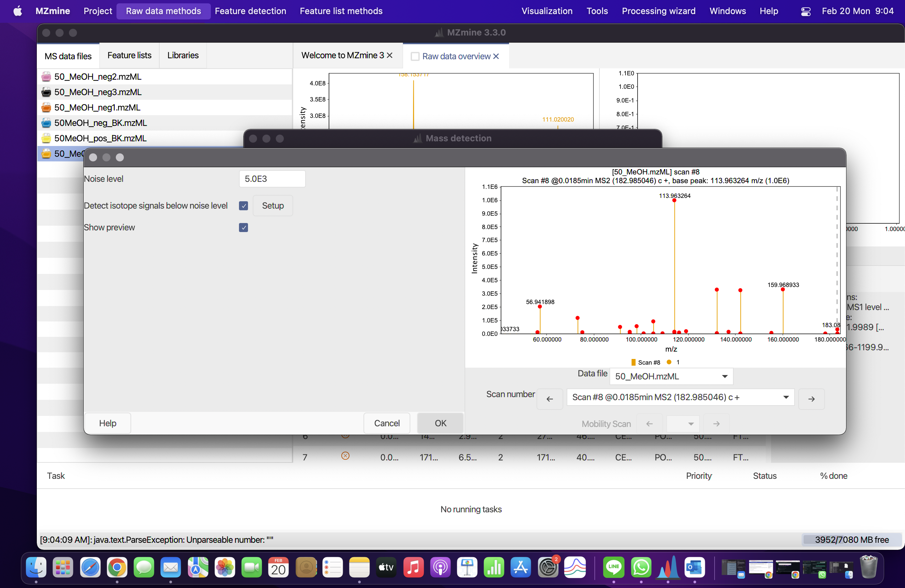
Task: Switch to the Feature lists tab
Action: pyautogui.click(x=129, y=56)
